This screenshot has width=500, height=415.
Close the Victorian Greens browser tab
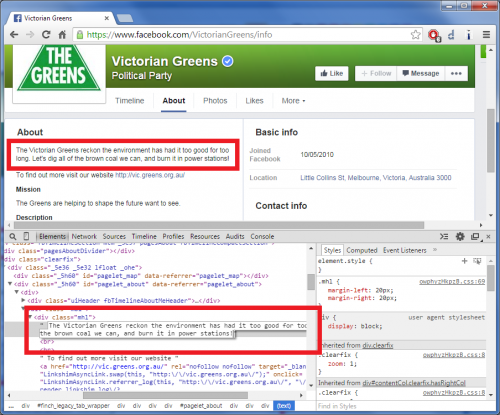coord(107,18)
